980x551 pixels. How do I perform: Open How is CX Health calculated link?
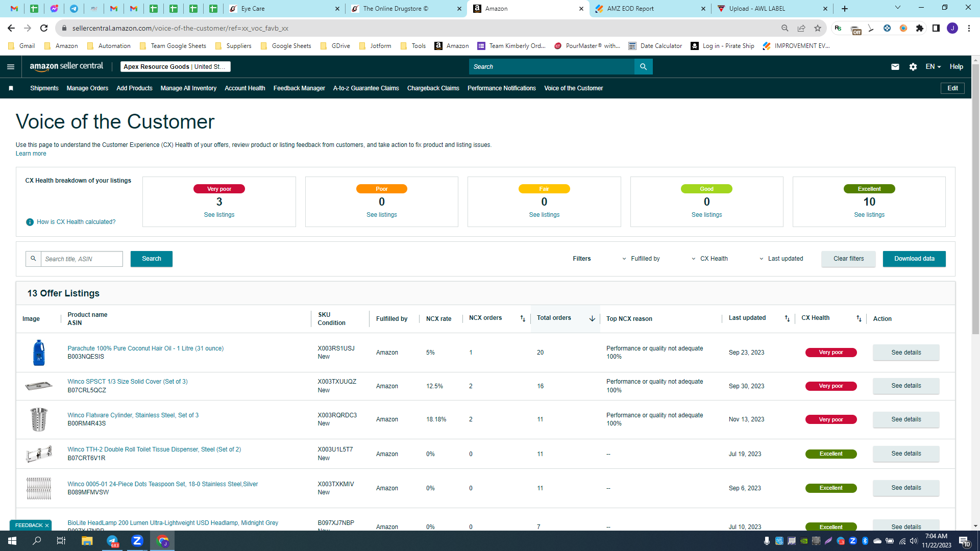tap(76, 222)
